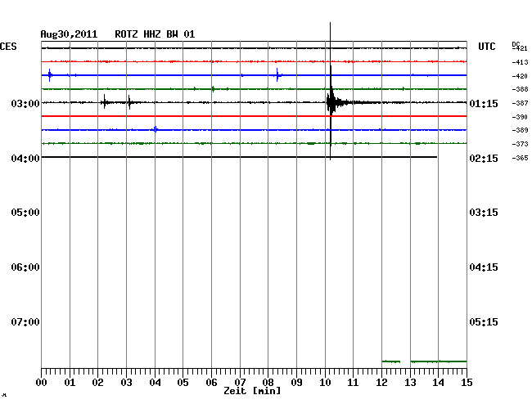Click the 00 minute tick label
Image resolution: width=532 pixels, height=404 pixels.
[42, 383]
